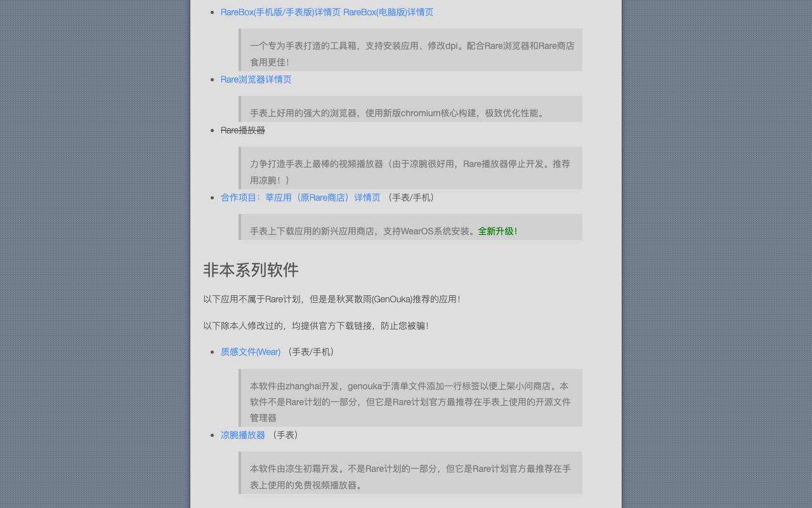Viewport: 812px width, 508px height.
Task: Open RareBox(手机版/手表版)详情页 link
Action: pos(280,12)
